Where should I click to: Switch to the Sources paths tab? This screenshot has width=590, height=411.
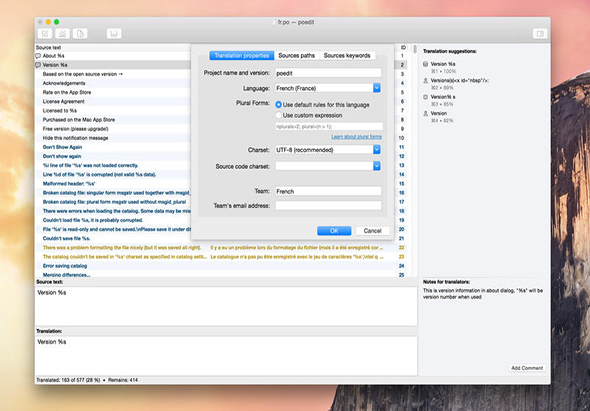point(297,55)
